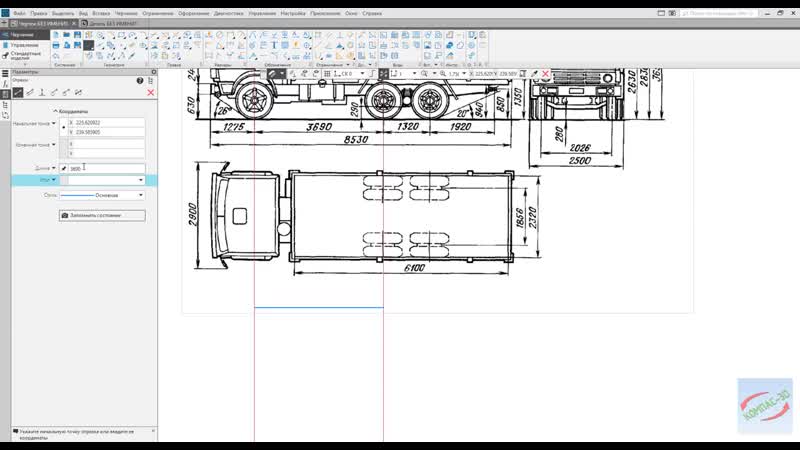Screen dimensions: 800x450
Task: Open the Справка menu
Action: (x=372, y=14)
